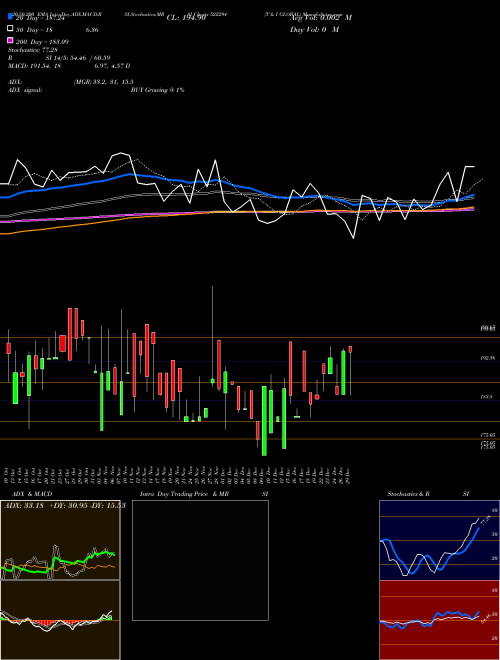The width and height of the screenshot is (500, 660).
Task: Click the MACD histogram chart panel
Action: [60, 620]
